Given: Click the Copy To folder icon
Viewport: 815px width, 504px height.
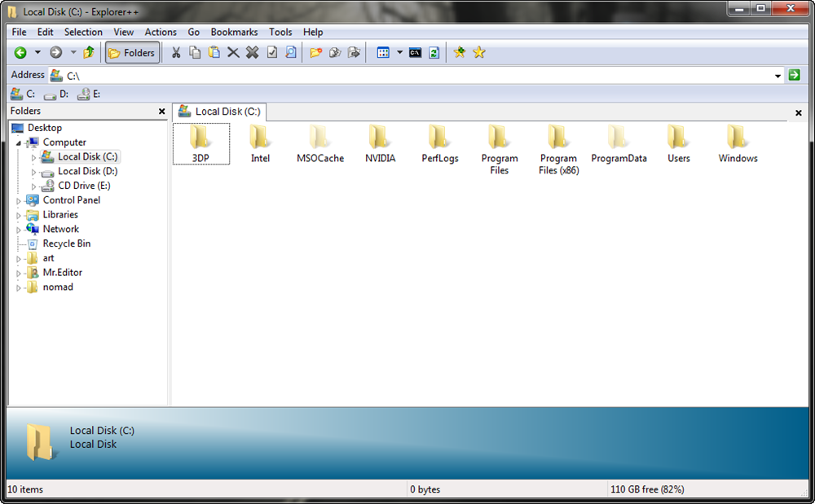Looking at the screenshot, I should click(x=335, y=52).
